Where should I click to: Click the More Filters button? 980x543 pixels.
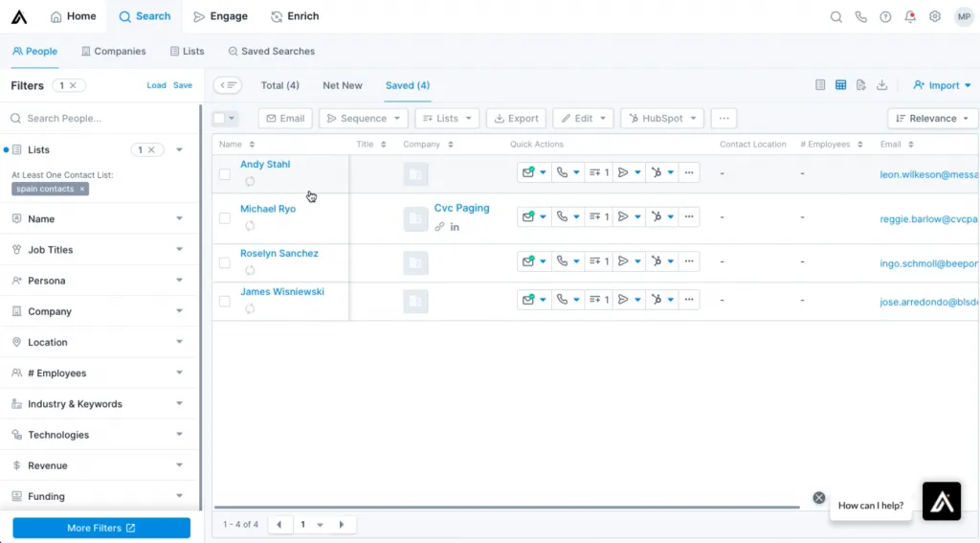(x=101, y=528)
